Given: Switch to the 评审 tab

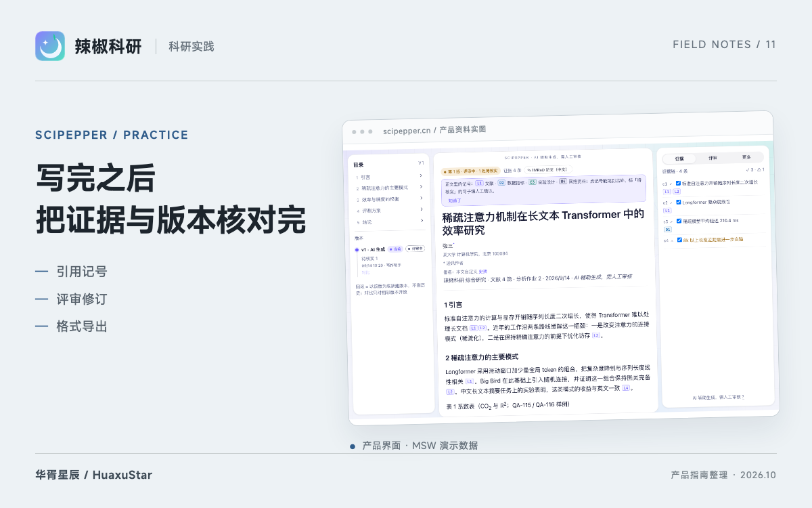Looking at the screenshot, I should (713, 158).
